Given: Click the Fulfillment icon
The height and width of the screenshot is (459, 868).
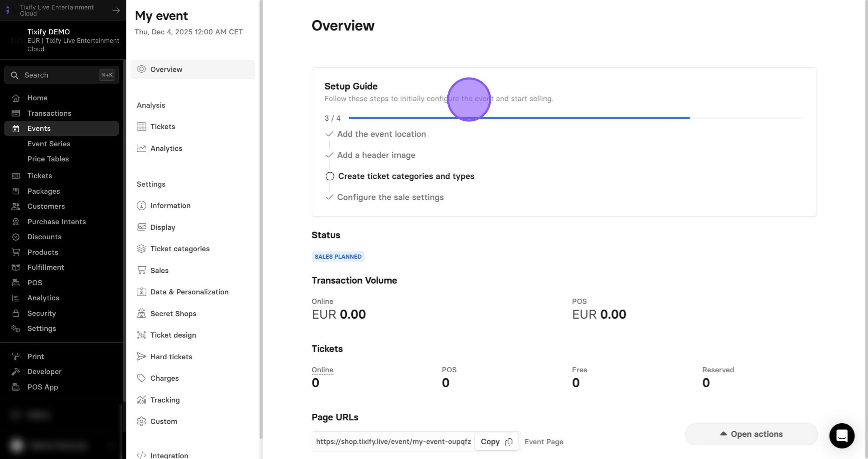Looking at the screenshot, I should click(16, 267).
